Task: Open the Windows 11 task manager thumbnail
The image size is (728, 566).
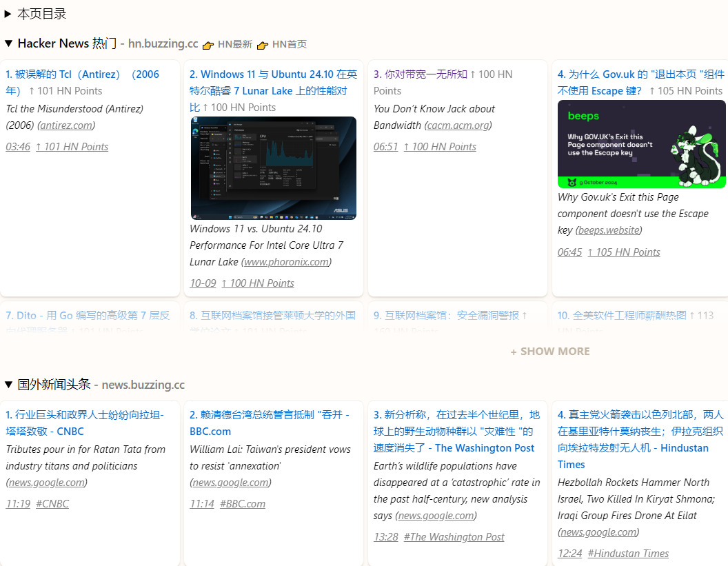Action: pyautogui.click(x=274, y=168)
